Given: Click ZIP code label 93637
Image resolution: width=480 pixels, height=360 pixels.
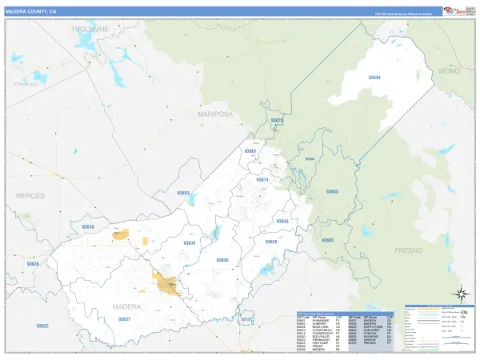Looking at the screenshot, I should pyautogui.click(x=124, y=319).
